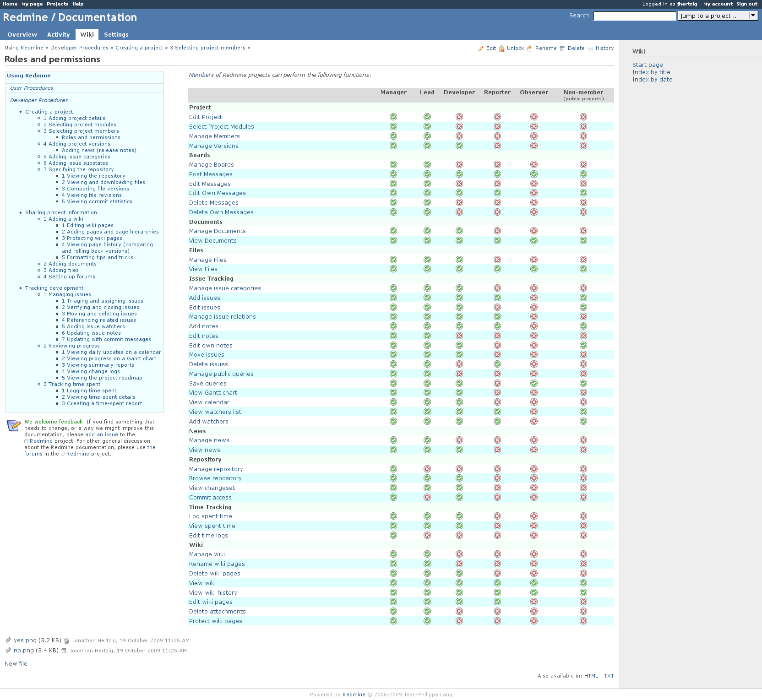
Task: Open 5 Viewing the project roadmap item
Action: click(x=102, y=378)
